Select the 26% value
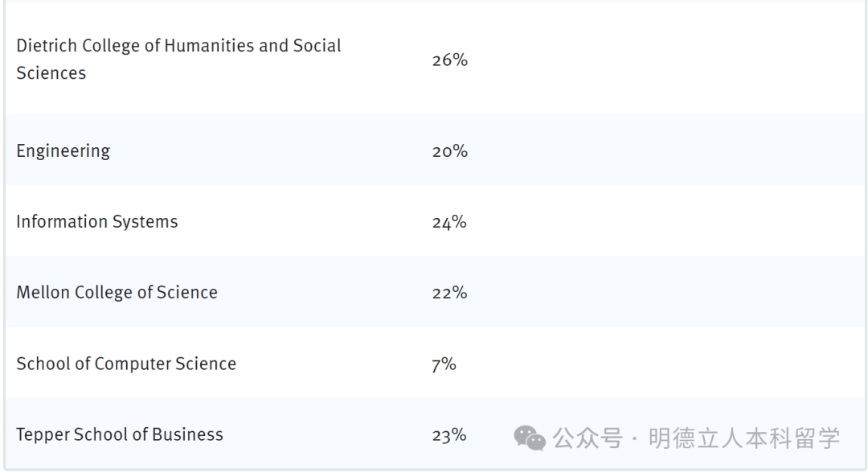Image resolution: width=868 pixels, height=473 pixels. click(x=449, y=60)
